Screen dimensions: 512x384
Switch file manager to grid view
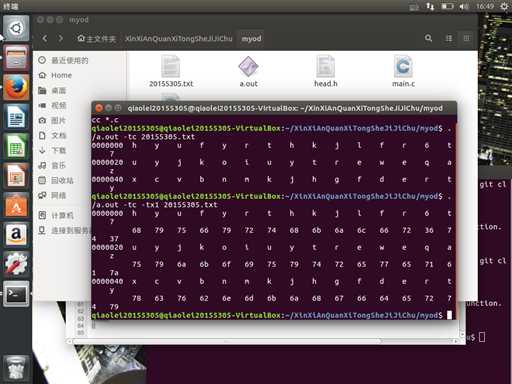click(467, 38)
